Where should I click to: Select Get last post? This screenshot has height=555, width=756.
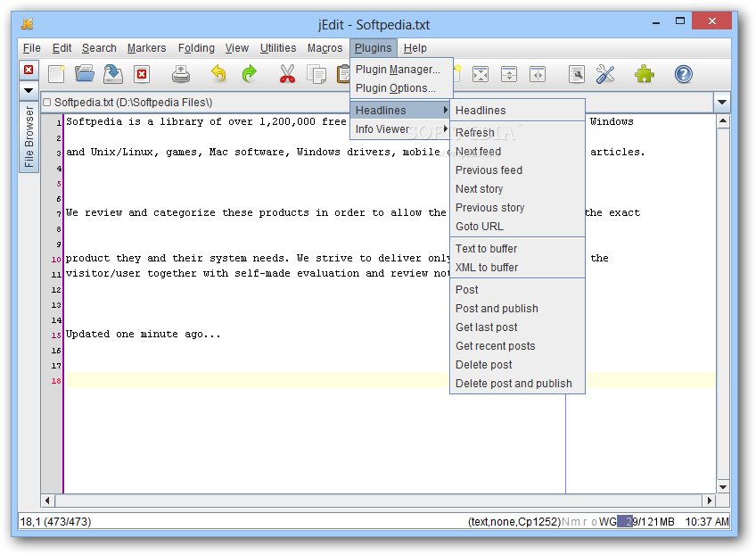pos(517,327)
